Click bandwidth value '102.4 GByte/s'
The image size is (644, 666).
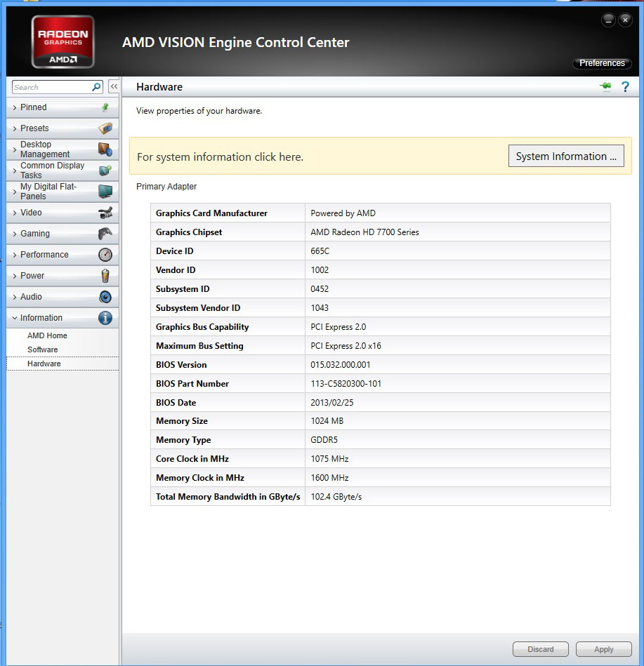click(x=336, y=497)
